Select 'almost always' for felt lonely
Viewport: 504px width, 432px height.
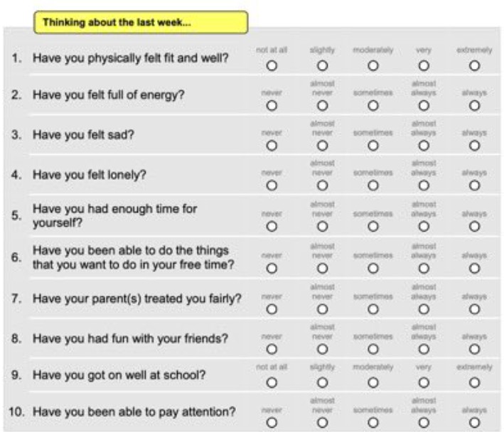(424, 185)
